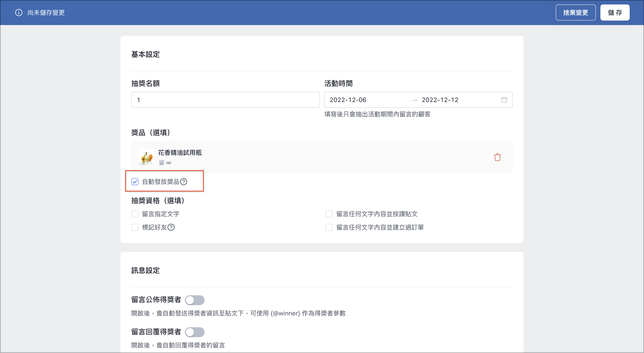Viewport: 644px width, 353px height.
Task: Click the 捨棄變更 button
Action: point(576,13)
